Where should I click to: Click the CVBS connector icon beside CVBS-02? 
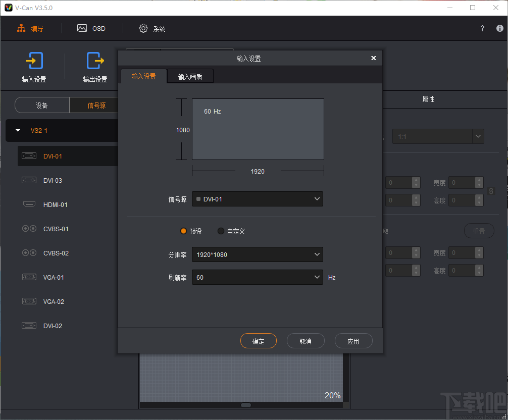pos(29,253)
